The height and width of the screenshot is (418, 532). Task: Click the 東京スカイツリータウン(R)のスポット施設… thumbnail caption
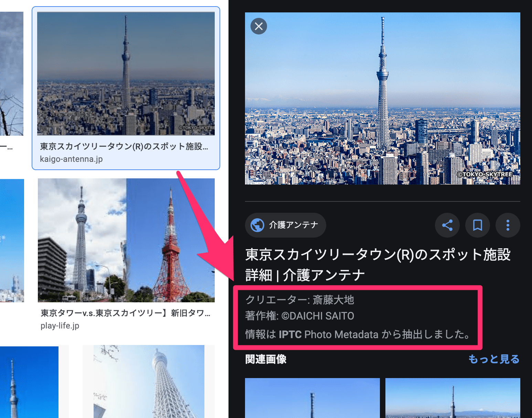click(x=124, y=146)
